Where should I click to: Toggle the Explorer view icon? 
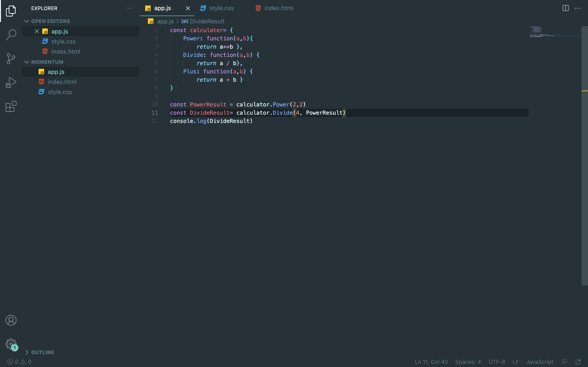[x=11, y=11]
